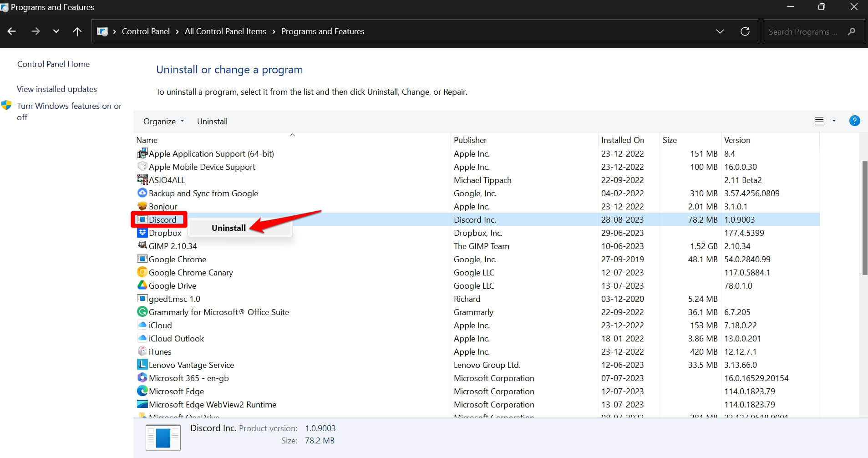Screen dimensions: 868x458
Task: Open View installed updates
Action: (56, 89)
